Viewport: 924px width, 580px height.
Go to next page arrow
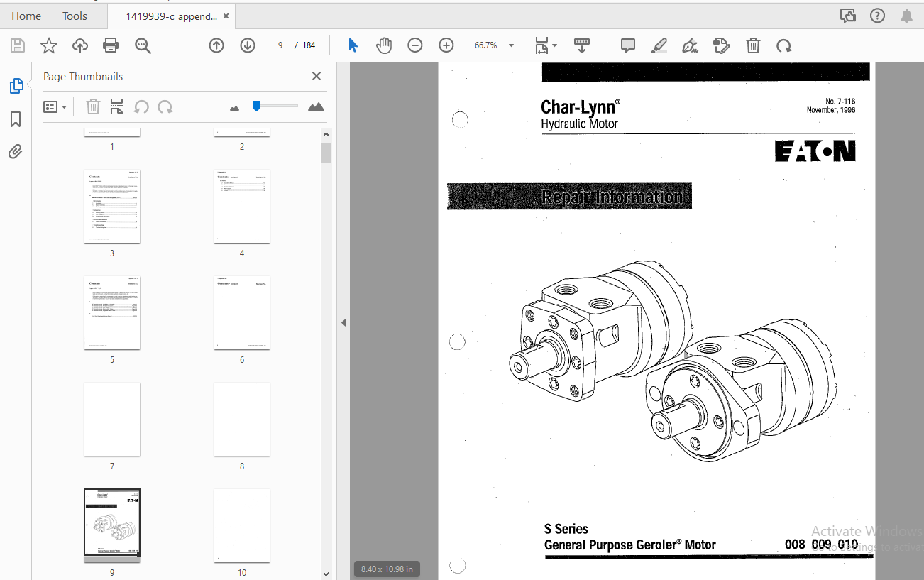click(248, 45)
